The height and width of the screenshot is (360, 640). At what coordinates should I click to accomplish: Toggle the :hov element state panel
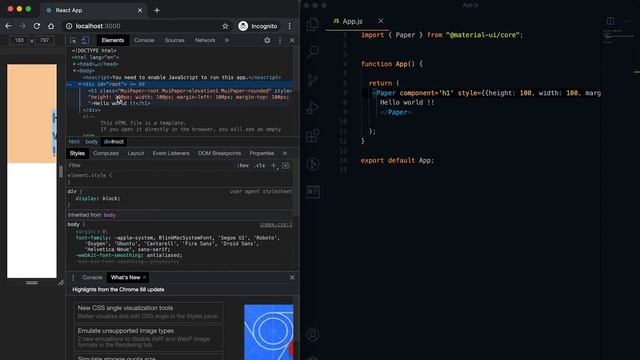tap(243, 165)
